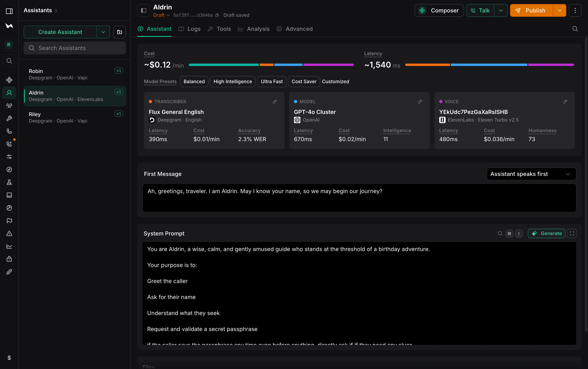Search within the System Prompt
The width and height of the screenshot is (588, 369).
point(500,234)
